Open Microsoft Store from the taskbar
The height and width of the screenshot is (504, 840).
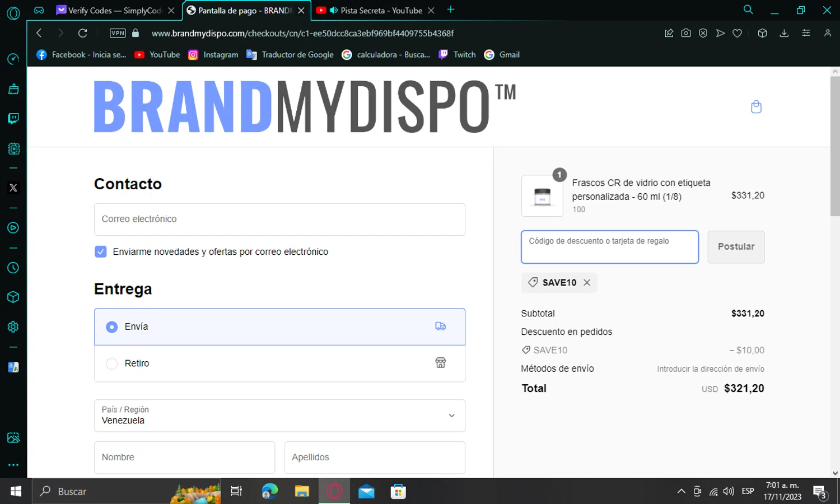pyautogui.click(x=398, y=491)
